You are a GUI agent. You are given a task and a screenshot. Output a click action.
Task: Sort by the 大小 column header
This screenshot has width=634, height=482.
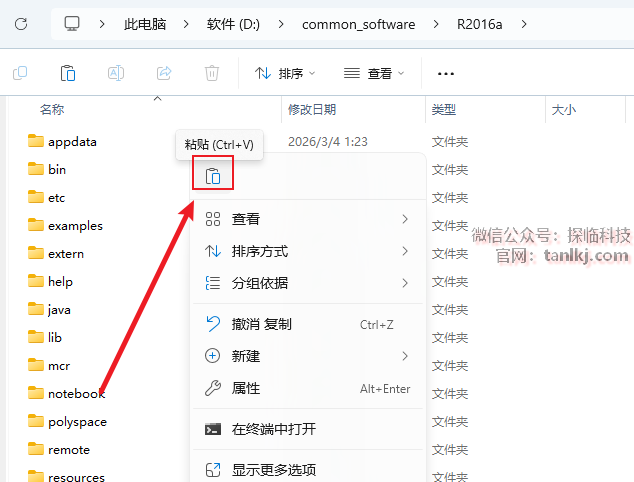563,110
